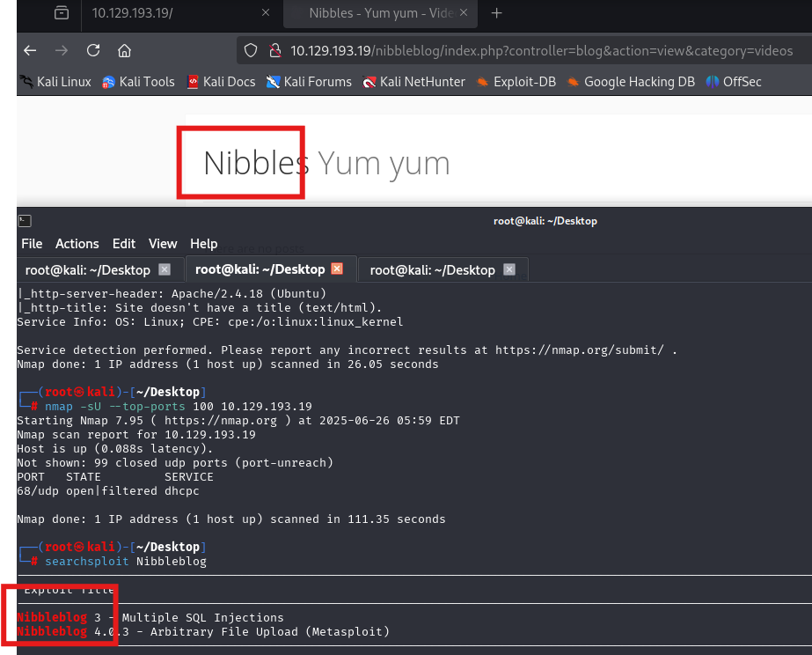Show site security info via crossed padlock

pos(275,51)
